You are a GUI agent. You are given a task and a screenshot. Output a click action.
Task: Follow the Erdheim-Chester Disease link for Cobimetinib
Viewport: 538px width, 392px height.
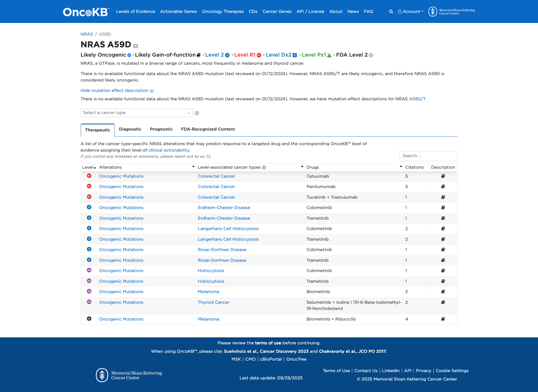[x=224, y=208]
